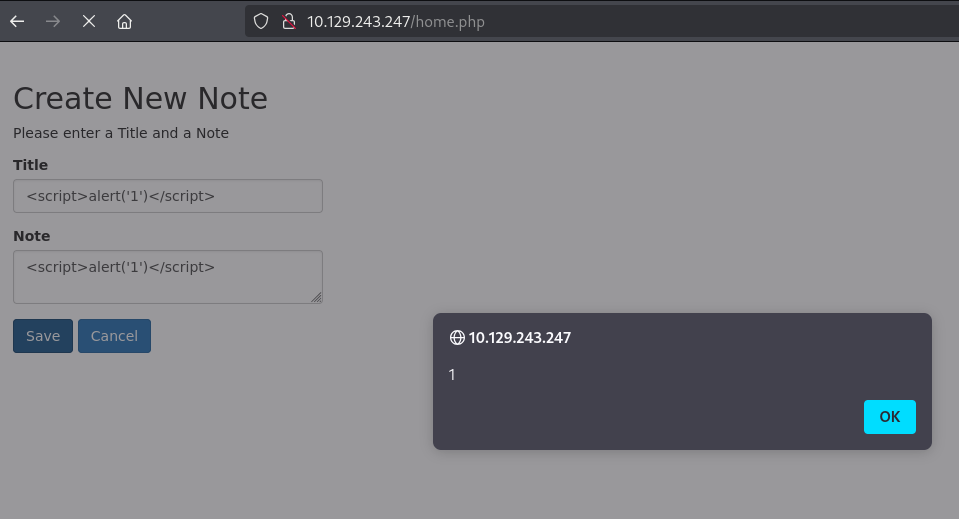Image resolution: width=959 pixels, height=519 pixels.
Task: Click the alert message text 1
Action: (452, 375)
